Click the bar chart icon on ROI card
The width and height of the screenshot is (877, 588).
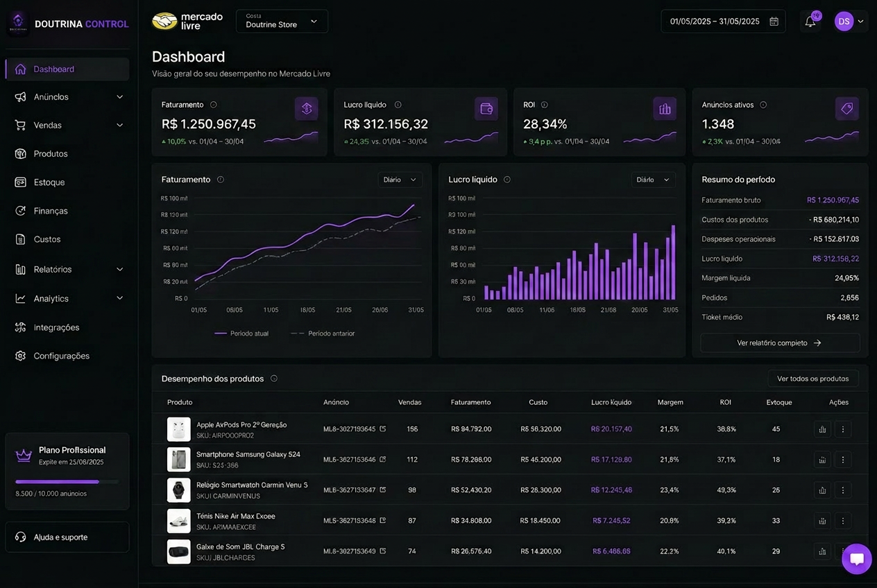pos(665,109)
